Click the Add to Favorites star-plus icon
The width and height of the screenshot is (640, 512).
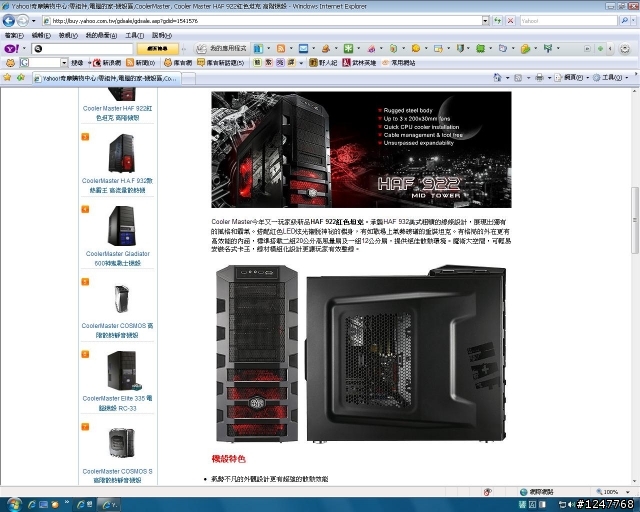point(21,77)
